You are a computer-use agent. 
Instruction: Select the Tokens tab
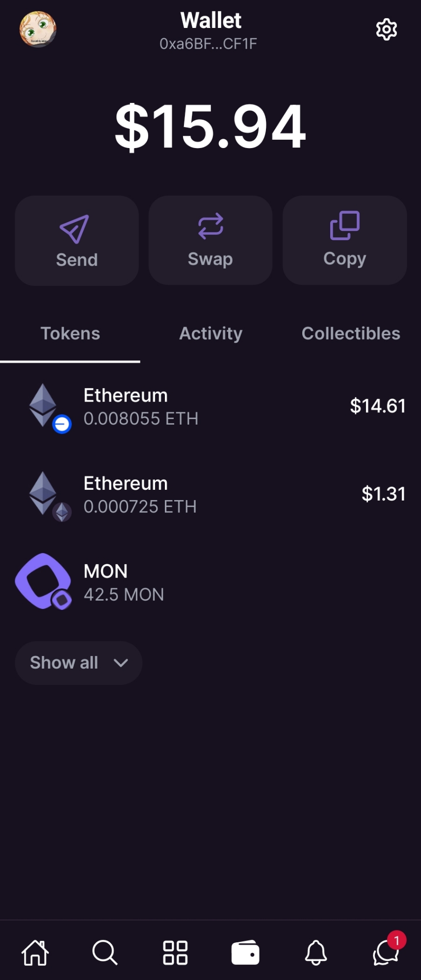(70, 333)
